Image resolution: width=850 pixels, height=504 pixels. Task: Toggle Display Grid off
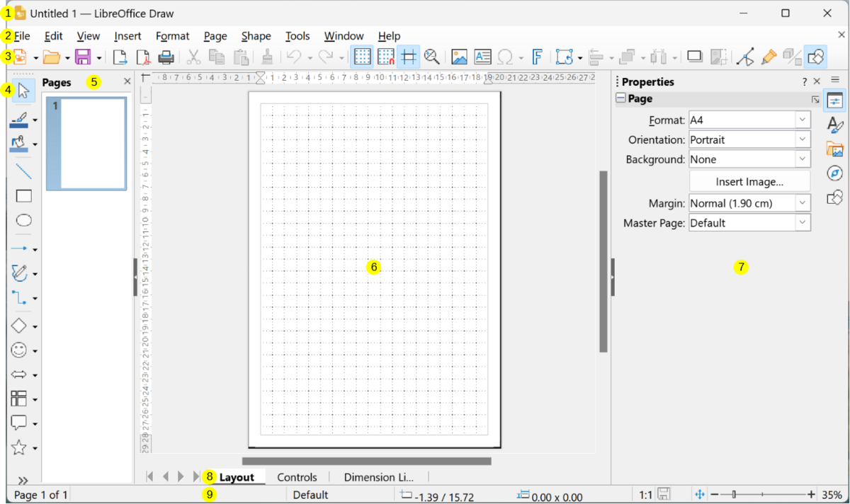pyautogui.click(x=362, y=57)
